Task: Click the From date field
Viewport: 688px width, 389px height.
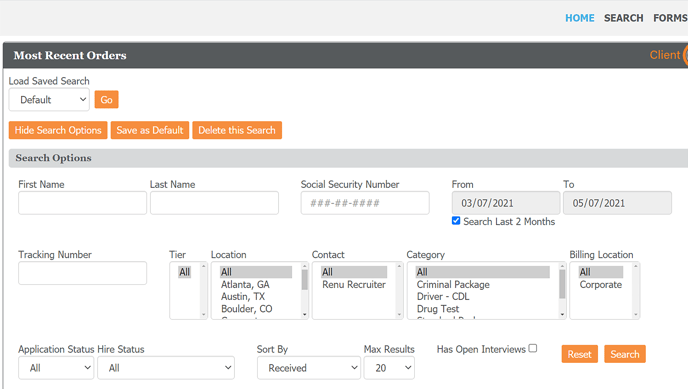Action: click(506, 203)
